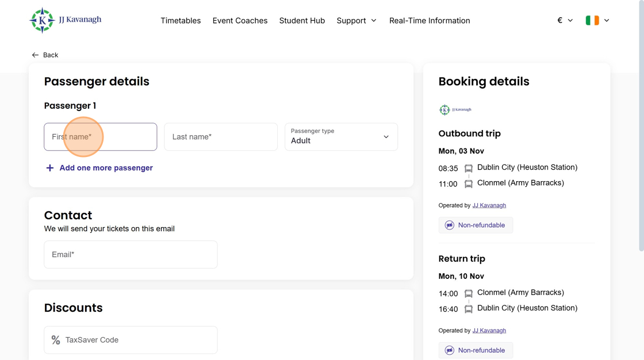Screen dimensions: 644x360
Task: Click the return trip Non-refundable icon
Action: 450,350
